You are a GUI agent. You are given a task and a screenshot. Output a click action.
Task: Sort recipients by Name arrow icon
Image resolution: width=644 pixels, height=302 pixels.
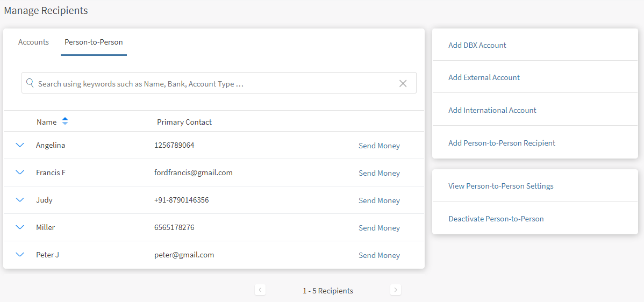coord(65,121)
